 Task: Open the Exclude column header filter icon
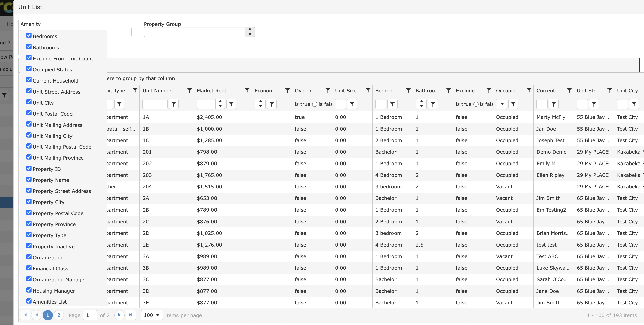(489, 90)
